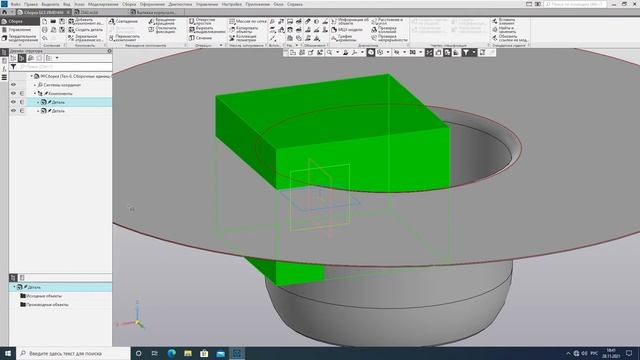Click the tree search input field
The width and height of the screenshot is (640, 360).
coord(64,67)
